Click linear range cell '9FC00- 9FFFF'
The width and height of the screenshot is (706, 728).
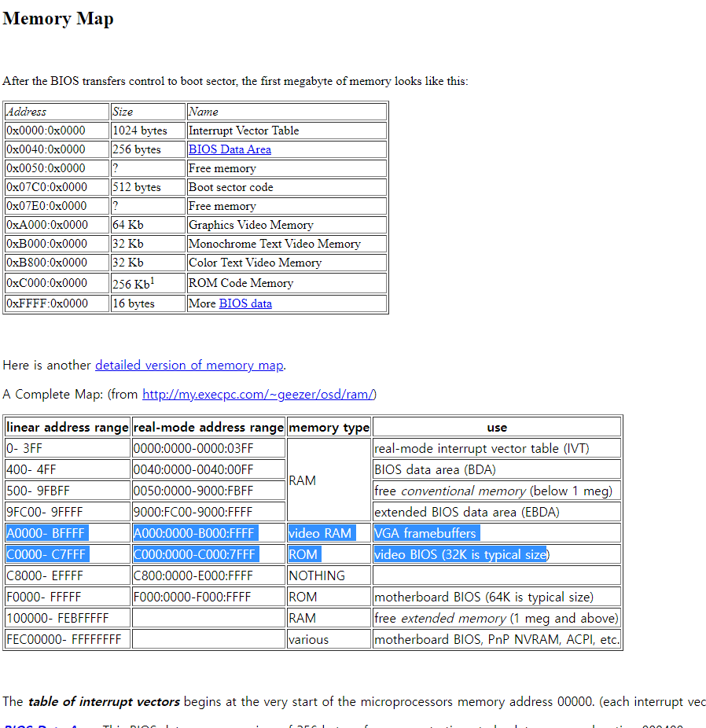click(68, 512)
